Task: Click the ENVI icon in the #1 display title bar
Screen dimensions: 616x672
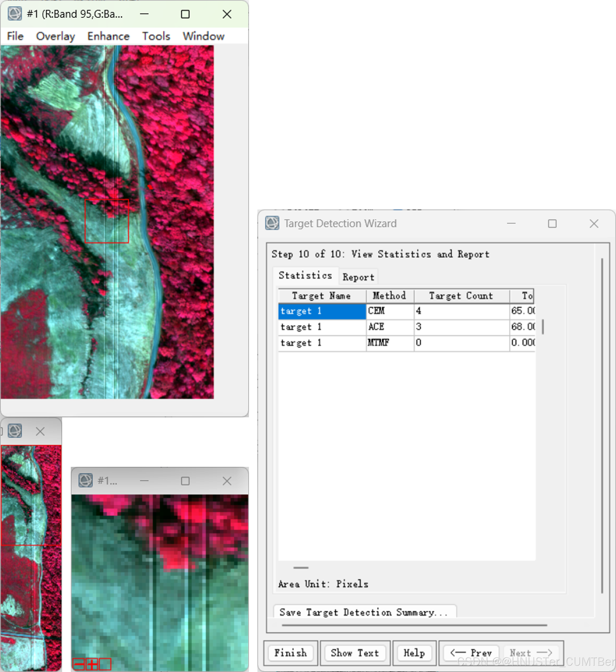Action: click(15, 14)
